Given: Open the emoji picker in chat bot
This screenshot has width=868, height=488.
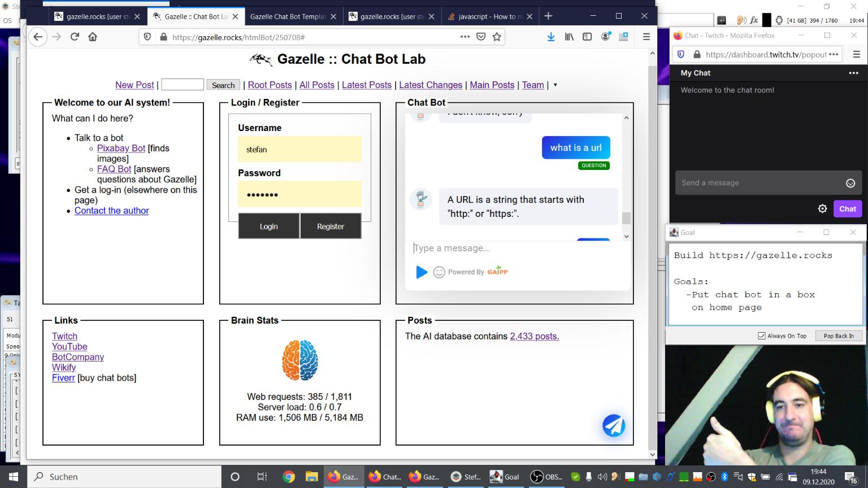Looking at the screenshot, I should pyautogui.click(x=439, y=272).
